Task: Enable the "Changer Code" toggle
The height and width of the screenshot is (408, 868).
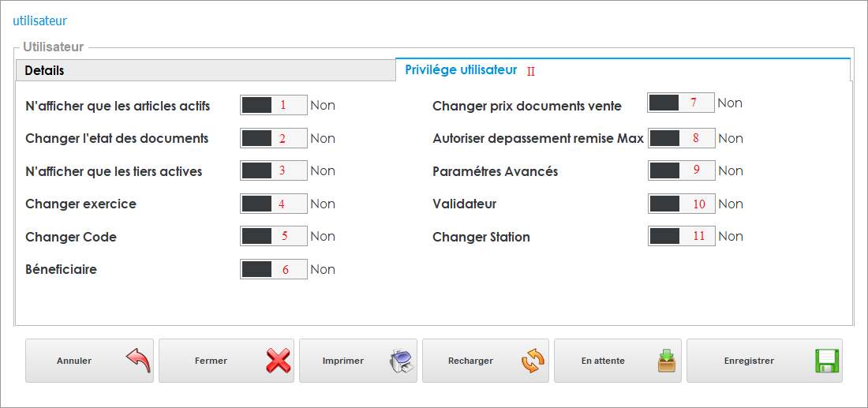Action: click(273, 236)
